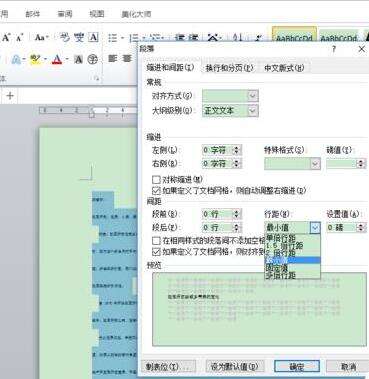The height and width of the screenshot is (379, 369).
Task: Click the Character Border (boxed A) icon
Action: point(93,37)
